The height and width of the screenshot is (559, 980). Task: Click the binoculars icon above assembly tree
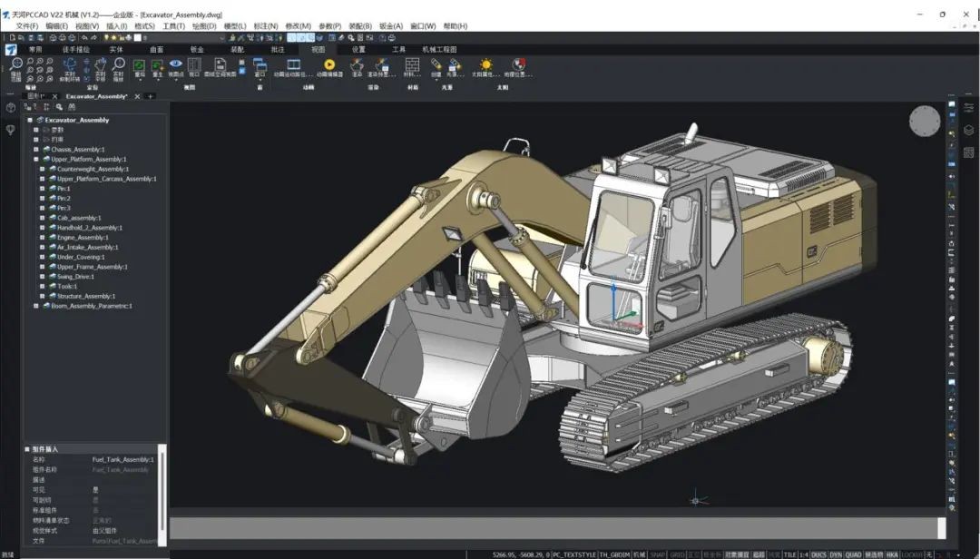(71, 107)
